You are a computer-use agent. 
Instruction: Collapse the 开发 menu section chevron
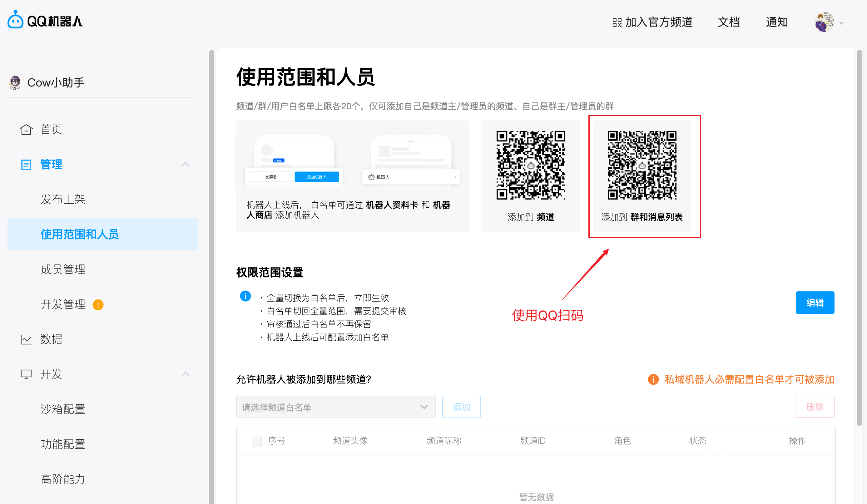[186, 374]
